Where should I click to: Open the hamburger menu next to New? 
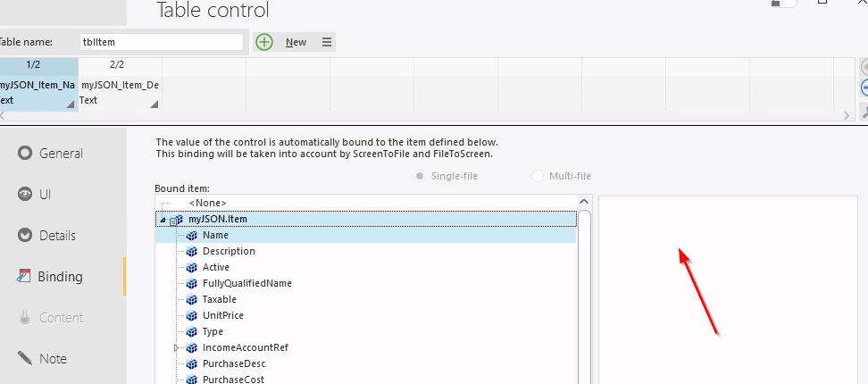327,42
